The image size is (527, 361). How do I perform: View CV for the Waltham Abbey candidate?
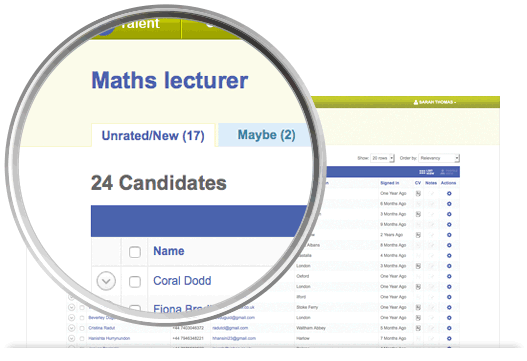418,328
